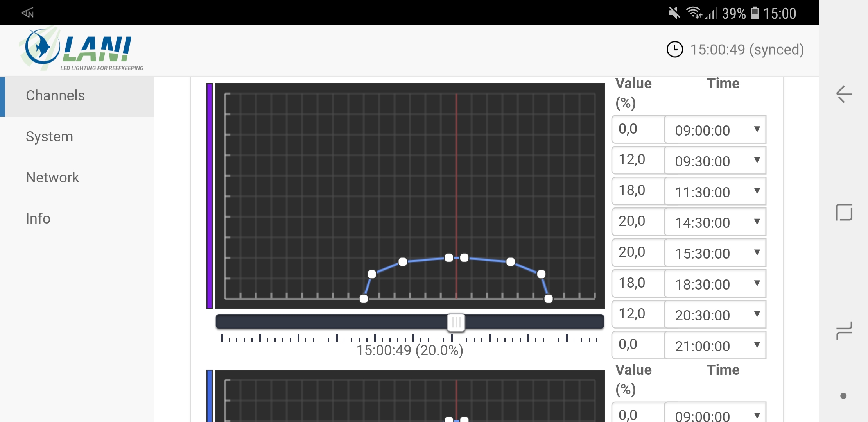Tap the battery status icon
The width and height of the screenshot is (868, 422).
point(755,13)
